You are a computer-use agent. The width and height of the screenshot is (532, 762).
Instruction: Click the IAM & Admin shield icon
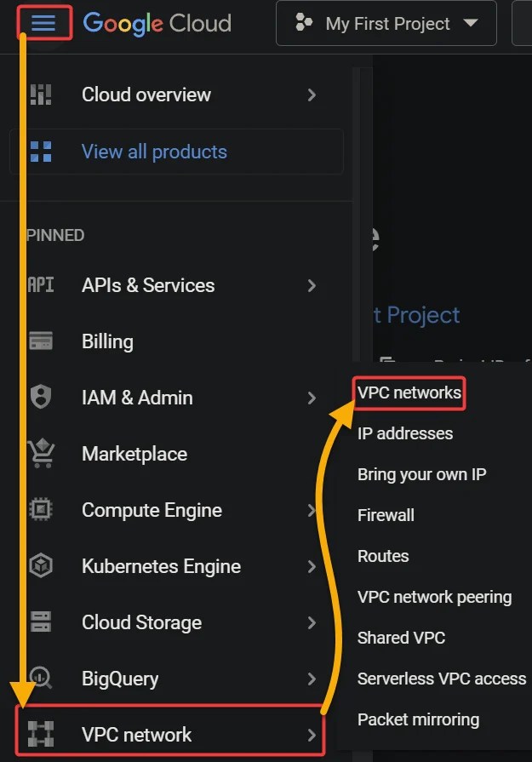click(40, 398)
